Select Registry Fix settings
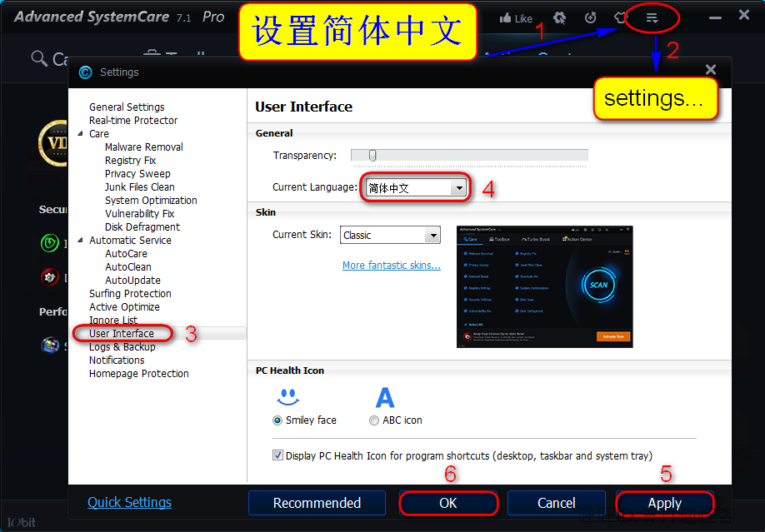The width and height of the screenshot is (765, 532). coord(130,160)
